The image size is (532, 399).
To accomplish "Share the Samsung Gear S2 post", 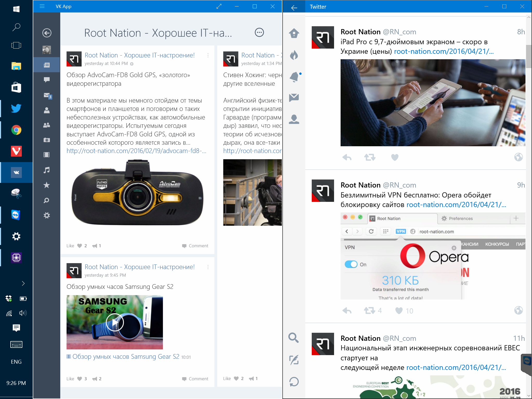I will click(97, 379).
